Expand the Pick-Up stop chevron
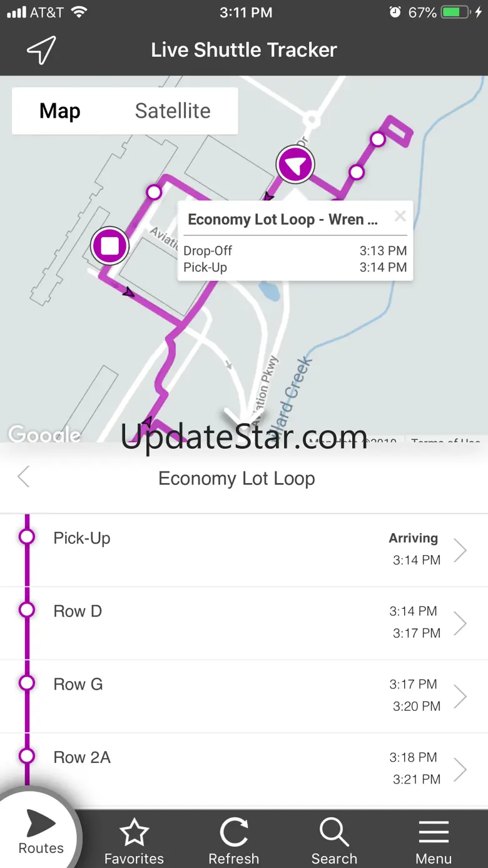This screenshot has width=488, height=868. (x=460, y=550)
